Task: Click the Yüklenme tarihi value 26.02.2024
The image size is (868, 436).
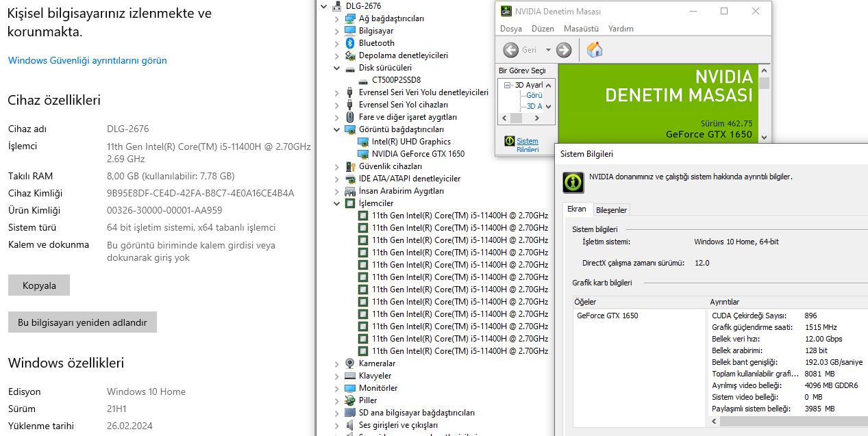Action: (x=129, y=426)
